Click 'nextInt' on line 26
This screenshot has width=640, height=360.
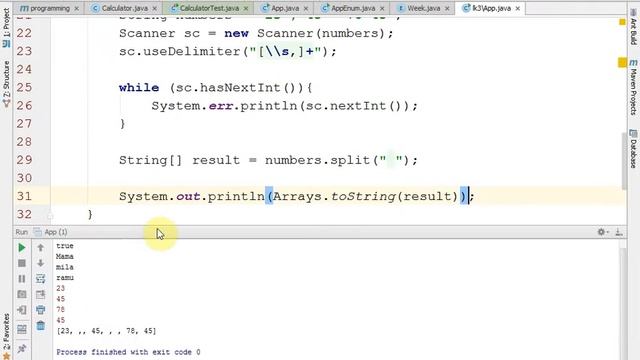click(x=358, y=106)
